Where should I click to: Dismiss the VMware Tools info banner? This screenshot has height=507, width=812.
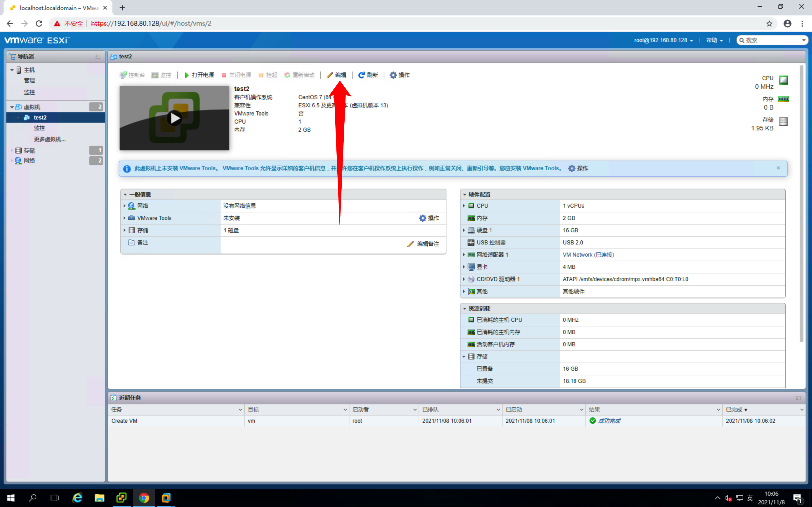(x=778, y=168)
